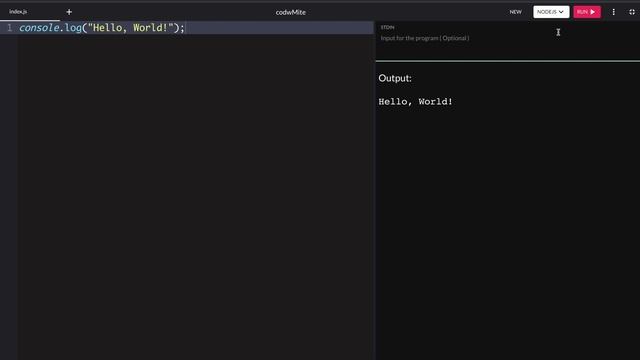The width and height of the screenshot is (640, 360).
Task: Toggle fullscreen mode icon
Action: [x=631, y=12]
